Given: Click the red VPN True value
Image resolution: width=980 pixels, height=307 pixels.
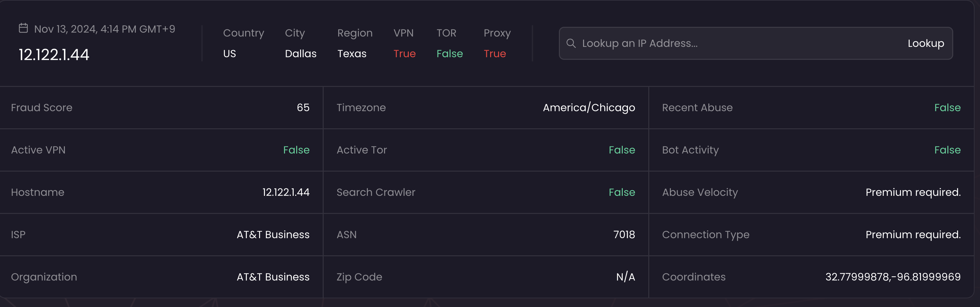Looking at the screenshot, I should (404, 54).
